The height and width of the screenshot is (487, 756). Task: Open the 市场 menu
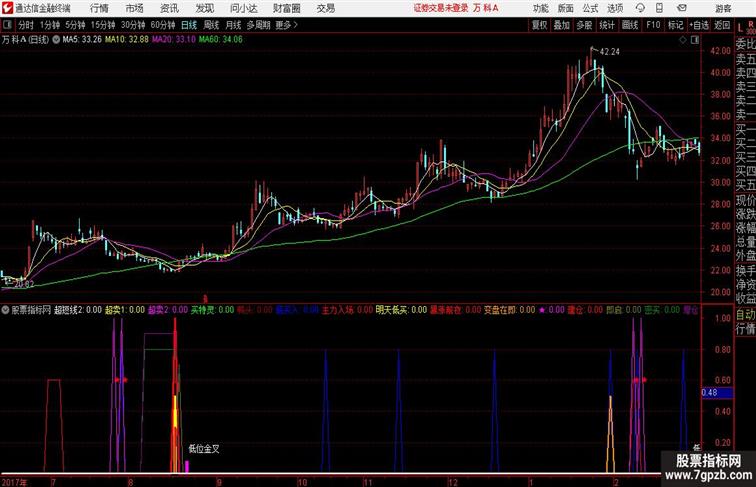tap(134, 8)
